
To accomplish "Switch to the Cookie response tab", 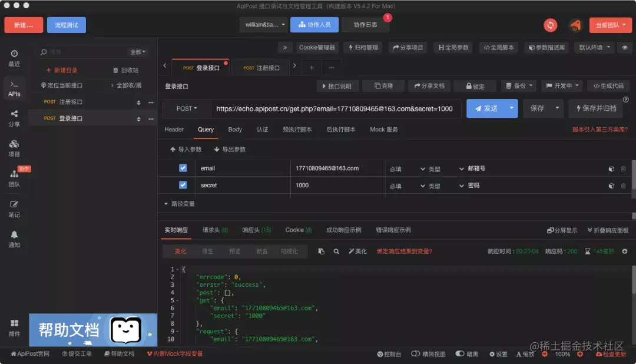I will point(299,230).
